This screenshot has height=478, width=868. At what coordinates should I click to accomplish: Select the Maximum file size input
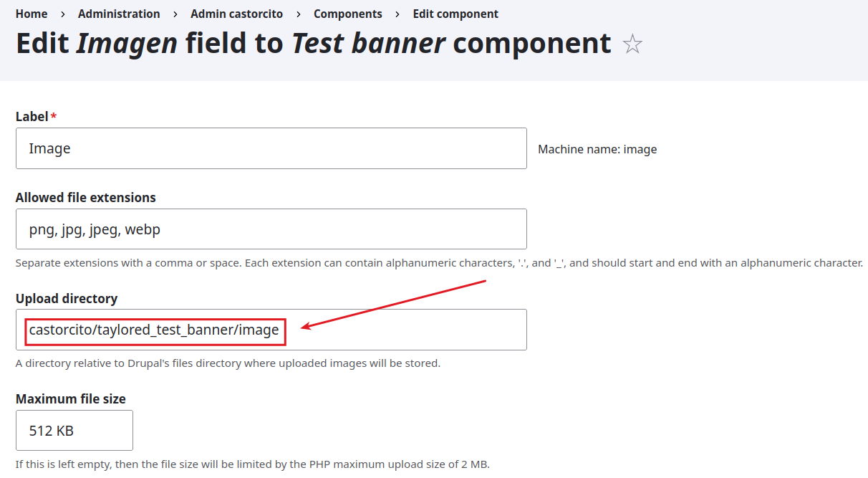point(74,431)
